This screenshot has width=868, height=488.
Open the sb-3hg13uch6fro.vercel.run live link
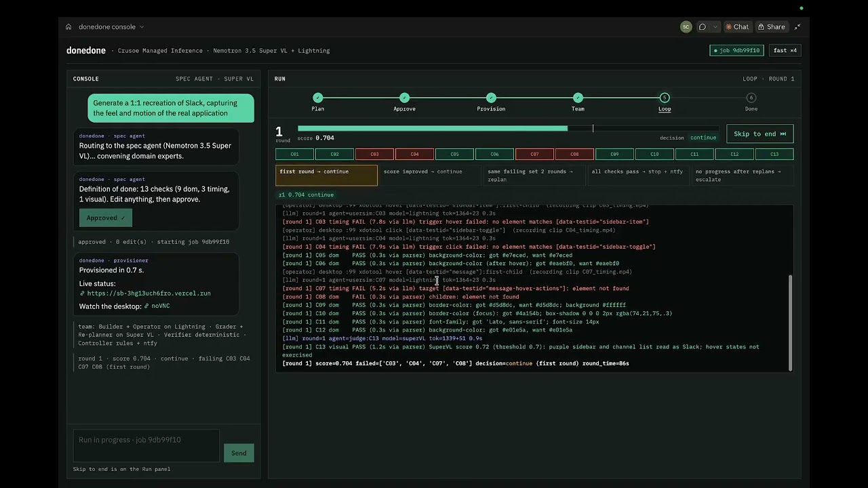coord(145,293)
